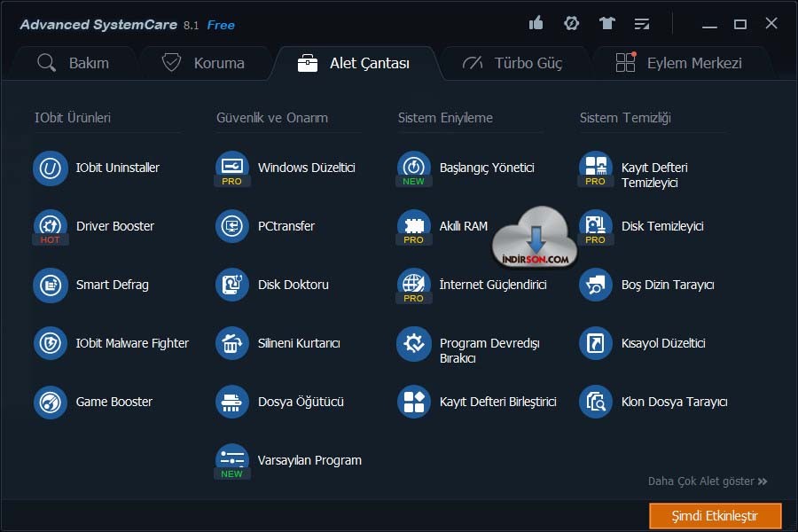Click the Smart Defrag label
Image resolution: width=798 pixels, height=532 pixels.
point(113,286)
